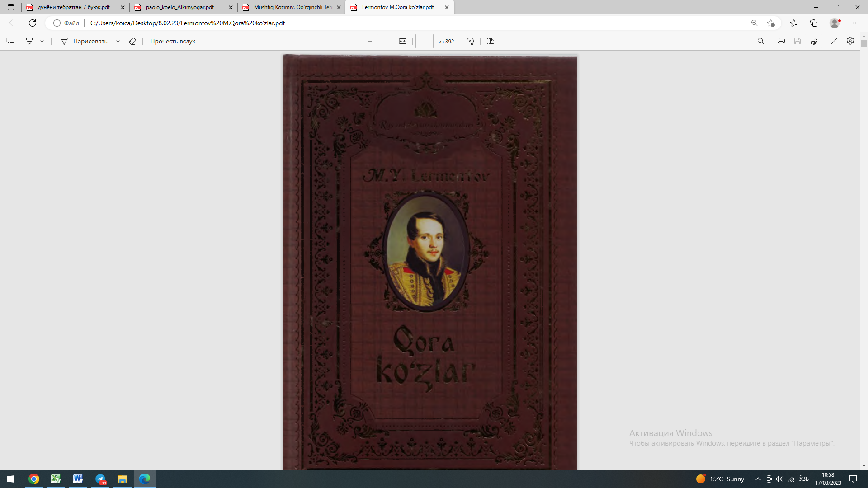Image resolution: width=868 pixels, height=488 pixels.
Task: Close the дунёни тебратган tab
Action: pos(123,7)
